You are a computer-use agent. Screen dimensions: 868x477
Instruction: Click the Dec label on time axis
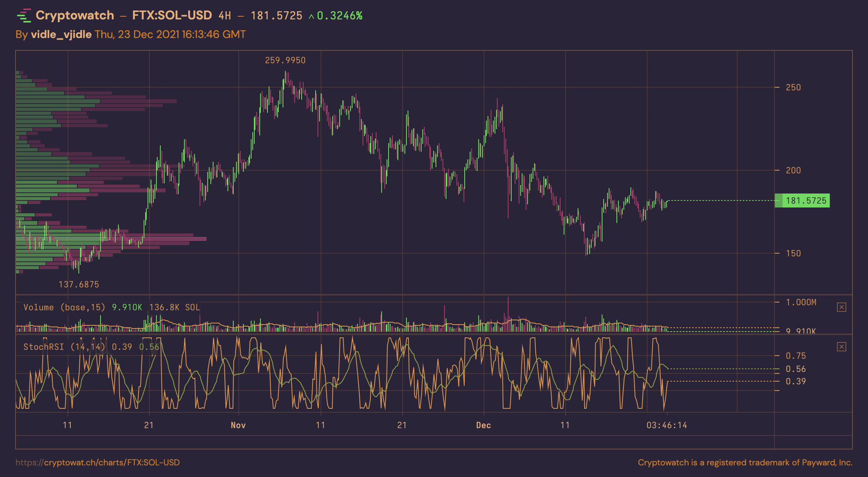(x=484, y=425)
